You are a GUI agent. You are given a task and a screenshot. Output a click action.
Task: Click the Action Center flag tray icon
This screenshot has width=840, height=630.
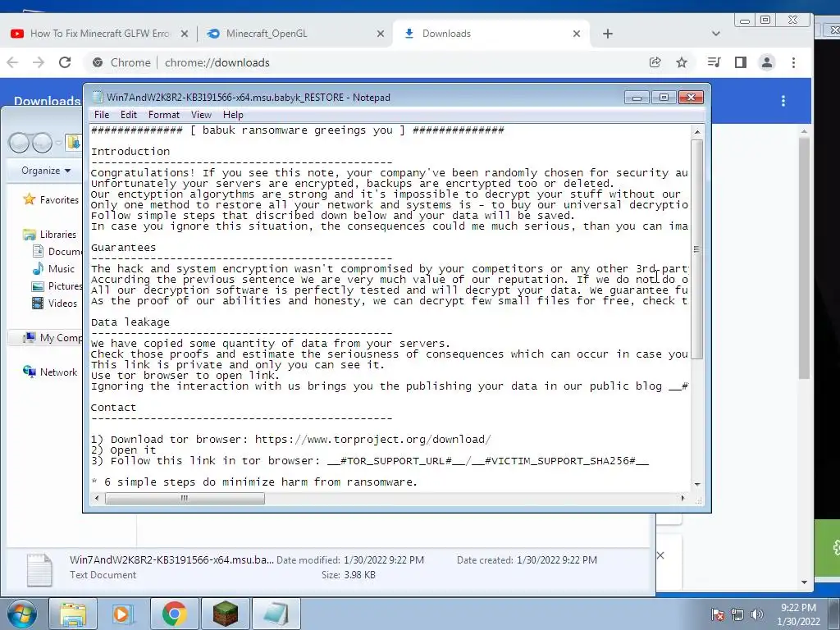(718, 615)
